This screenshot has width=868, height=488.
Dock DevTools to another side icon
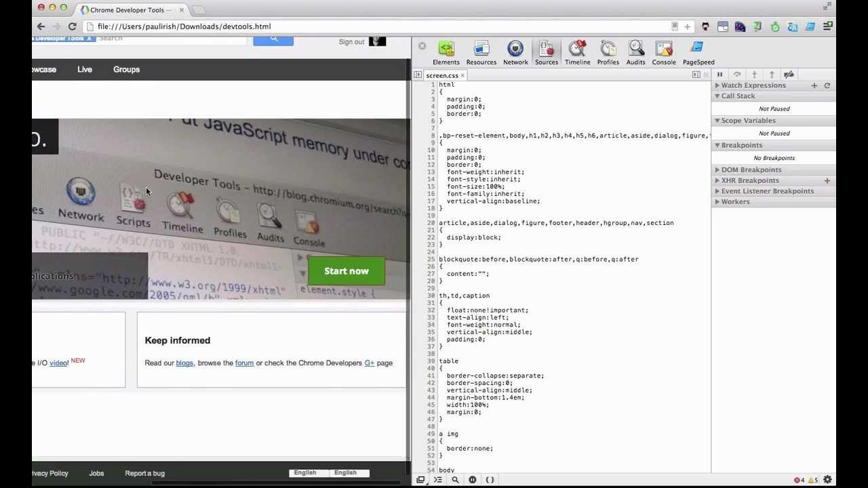[420, 480]
